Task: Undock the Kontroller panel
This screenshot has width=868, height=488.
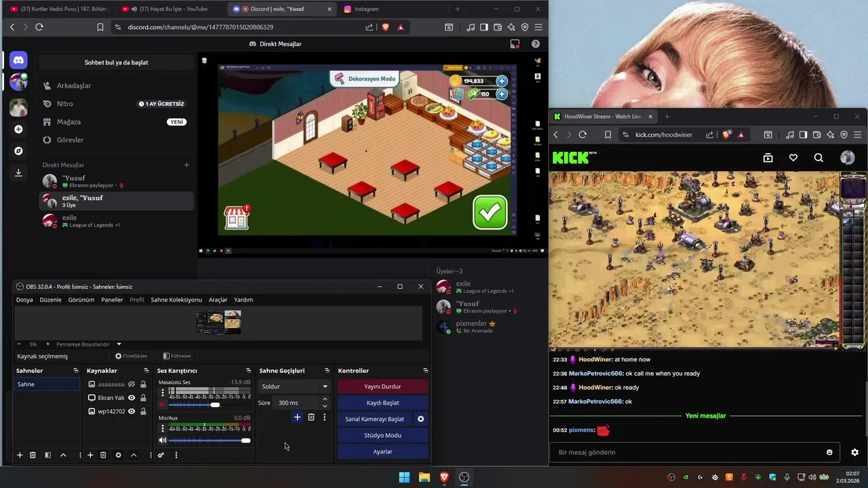Action: (425, 371)
